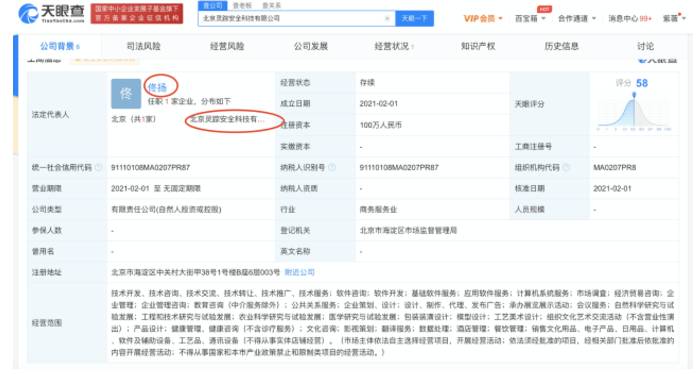The image size is (697, 374).
Task: Switch to the 公司发展 tab
Action: (310, 46)
